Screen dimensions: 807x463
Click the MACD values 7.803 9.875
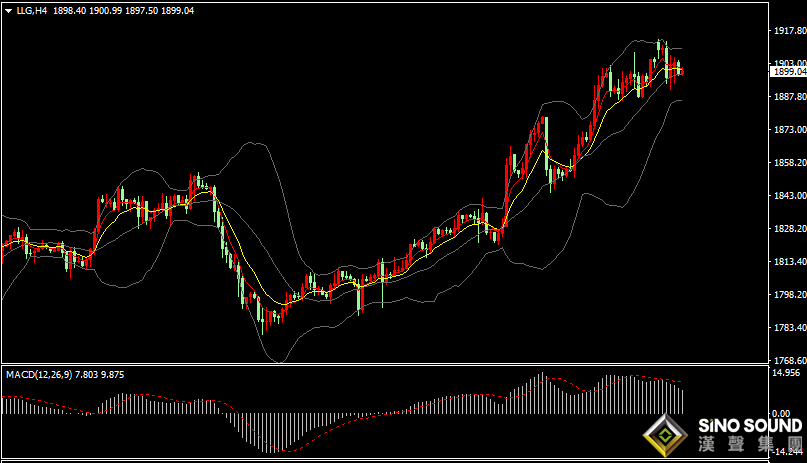(99, 375)
